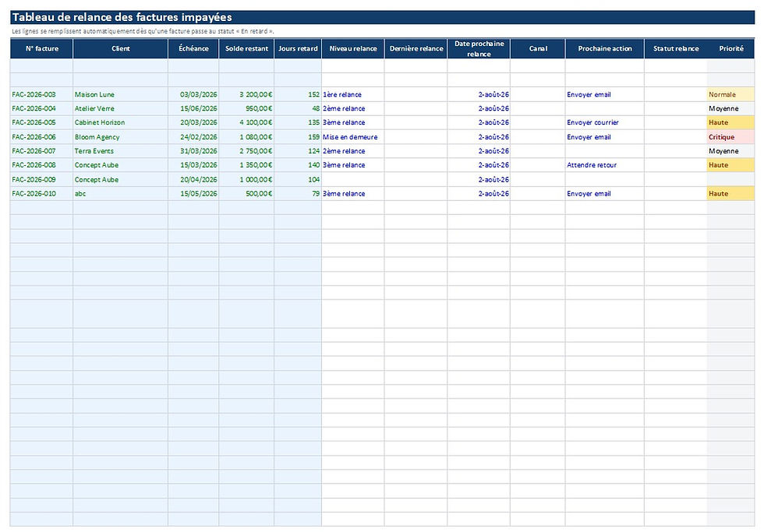Click days-late value 152
This screenshot has height=532, width=764.
(x=298, y=94)
